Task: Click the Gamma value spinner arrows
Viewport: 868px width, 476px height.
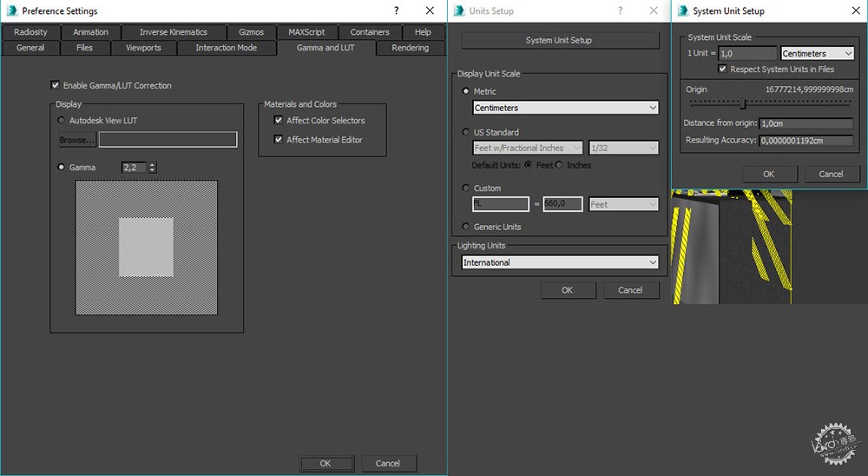Action: (x=153, y=168)
